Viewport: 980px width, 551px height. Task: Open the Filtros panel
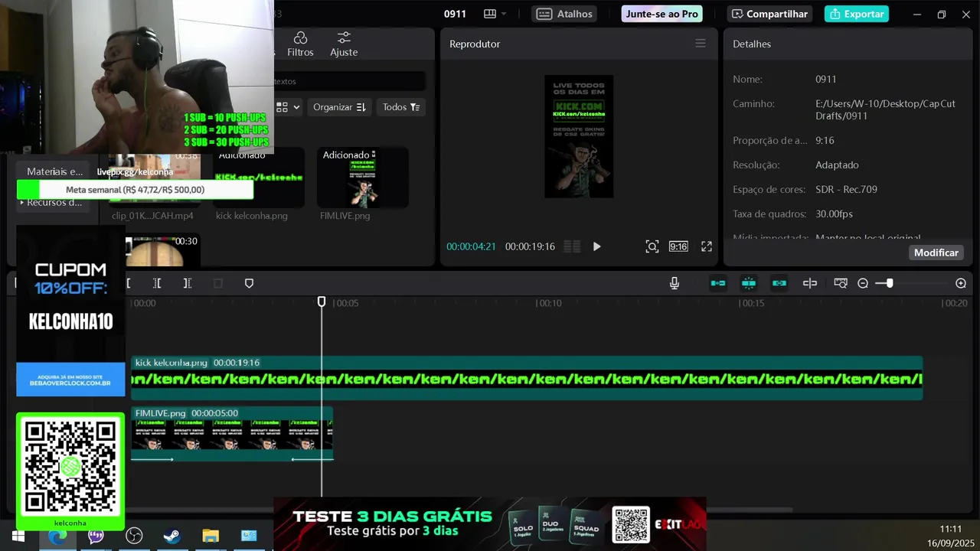[x=300, y=44]
